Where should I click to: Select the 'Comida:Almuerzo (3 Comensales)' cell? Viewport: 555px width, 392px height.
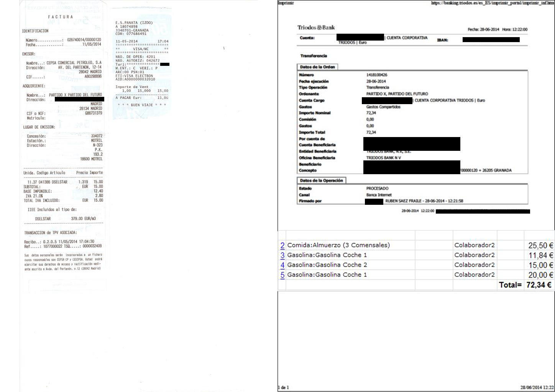pos(350,245)
